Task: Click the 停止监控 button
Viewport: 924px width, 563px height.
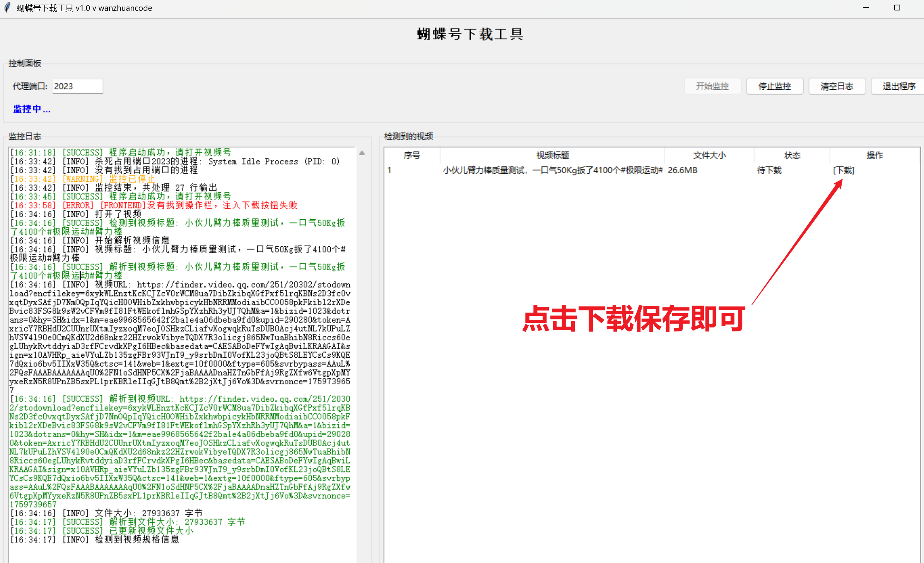Action: coord(774,86)
